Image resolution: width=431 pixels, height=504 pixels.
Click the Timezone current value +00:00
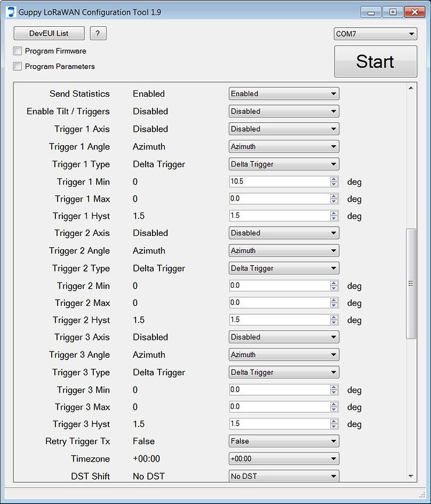146,459
